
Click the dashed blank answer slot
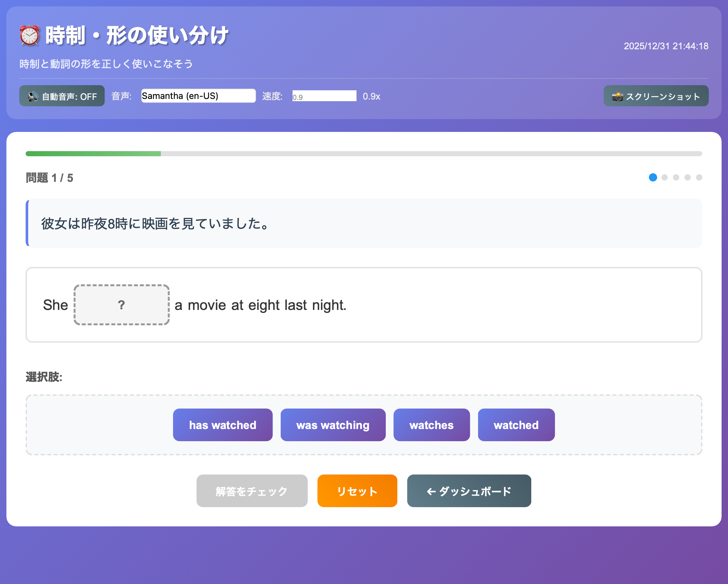coord(121,305)
